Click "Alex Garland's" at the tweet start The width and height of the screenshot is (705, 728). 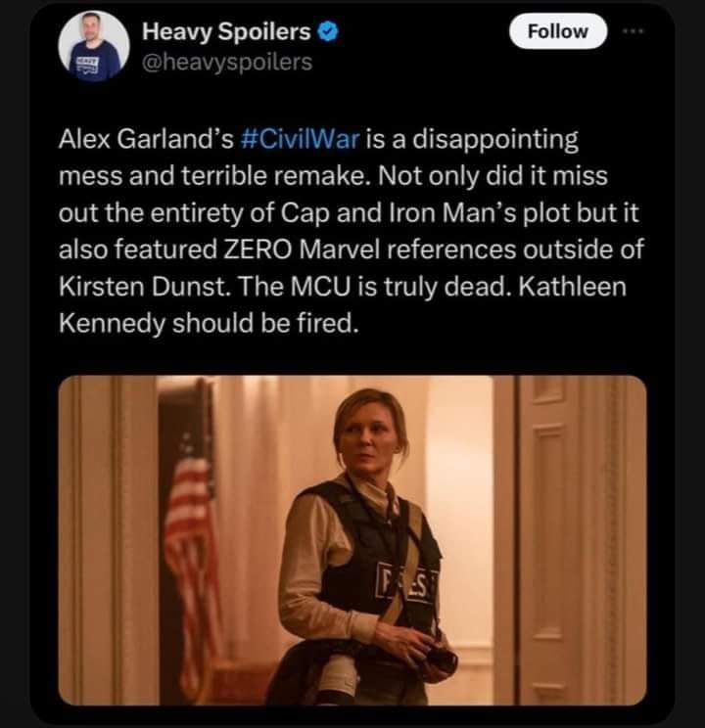[x=145, y=138]
